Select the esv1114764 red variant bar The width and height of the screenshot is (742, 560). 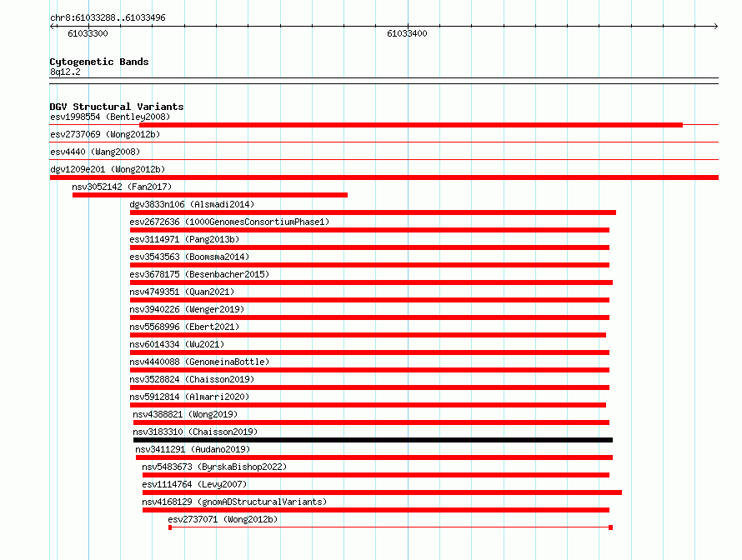[382, 492]
